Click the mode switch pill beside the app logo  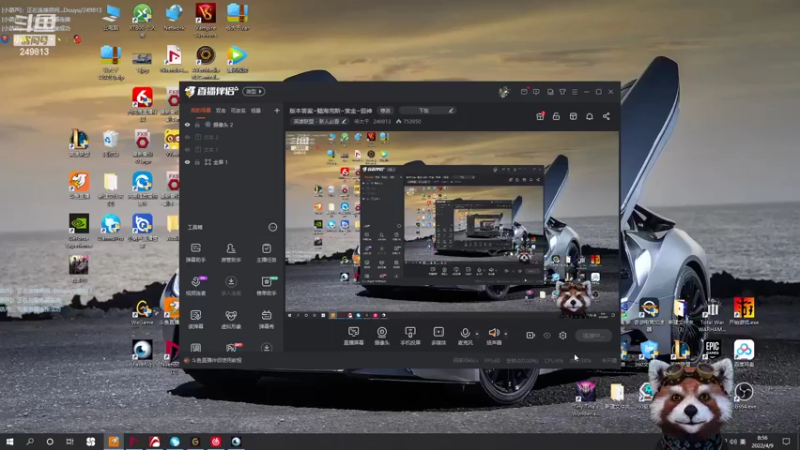[254, 92]
